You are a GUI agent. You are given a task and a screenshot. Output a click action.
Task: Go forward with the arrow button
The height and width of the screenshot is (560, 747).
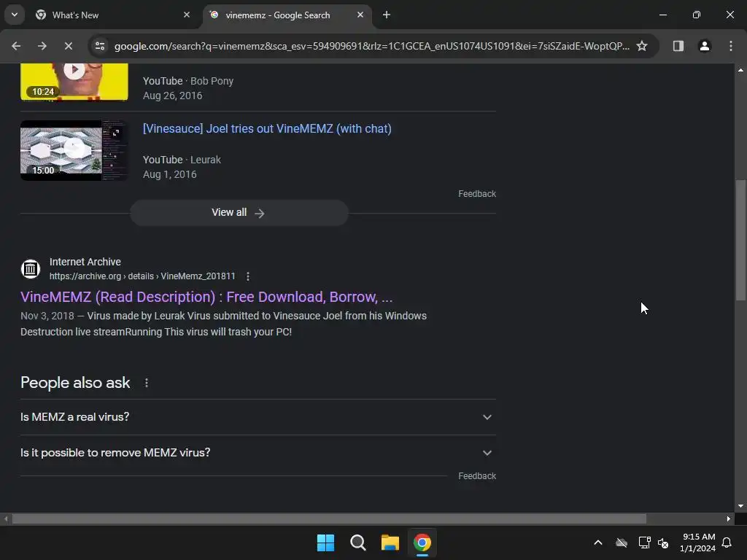coord(42,46)
